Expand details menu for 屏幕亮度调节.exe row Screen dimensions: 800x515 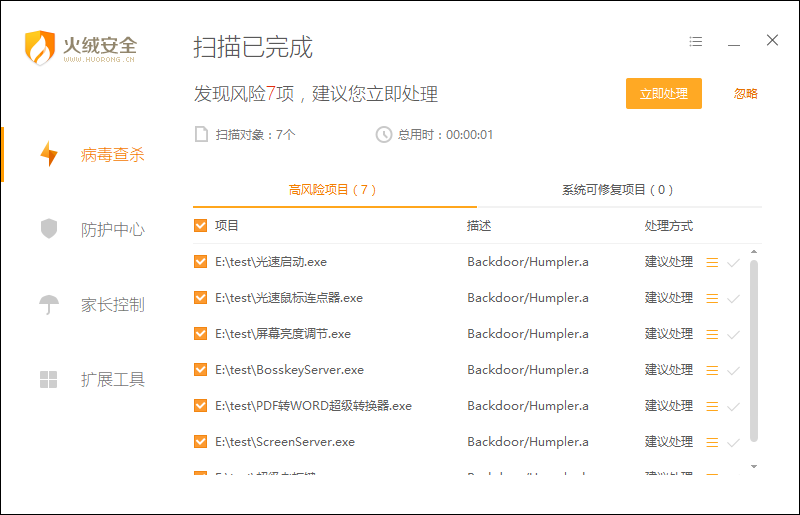712,334
